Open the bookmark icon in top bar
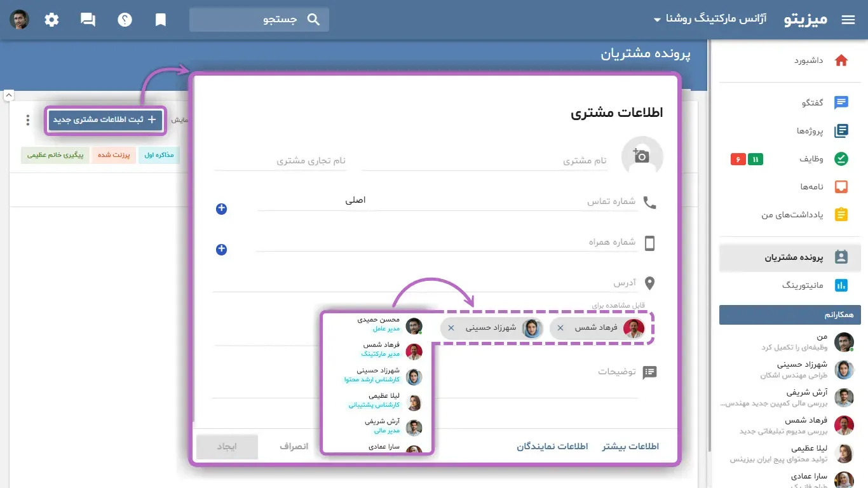Screen dimensions: 868x488 (161, 20)
